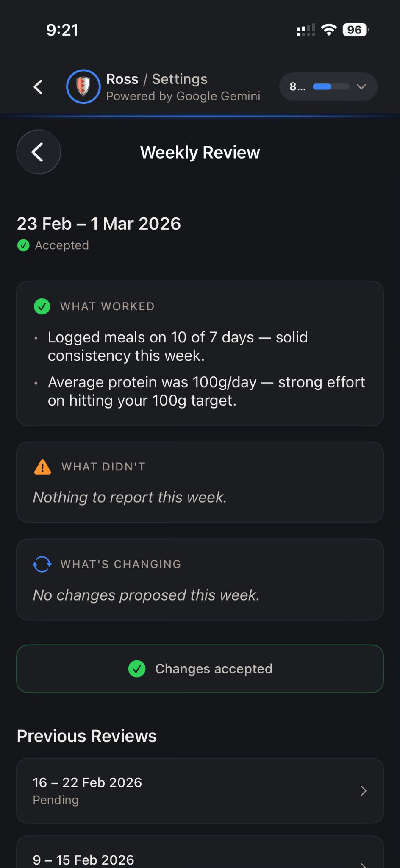400x868 pixels.
Task: Tap the back chevron in top navigation bar
Action: point(38,86)
